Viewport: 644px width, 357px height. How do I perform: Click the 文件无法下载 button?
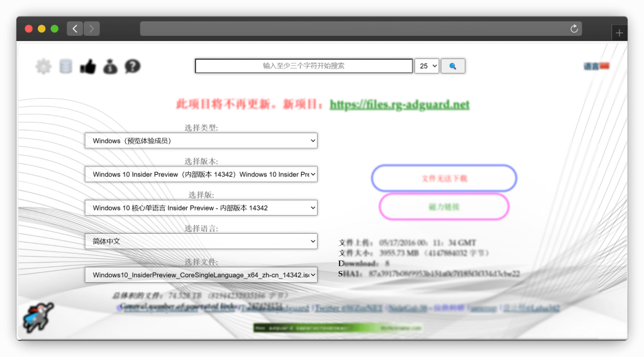pyautogui.click(x=444, y=178)
